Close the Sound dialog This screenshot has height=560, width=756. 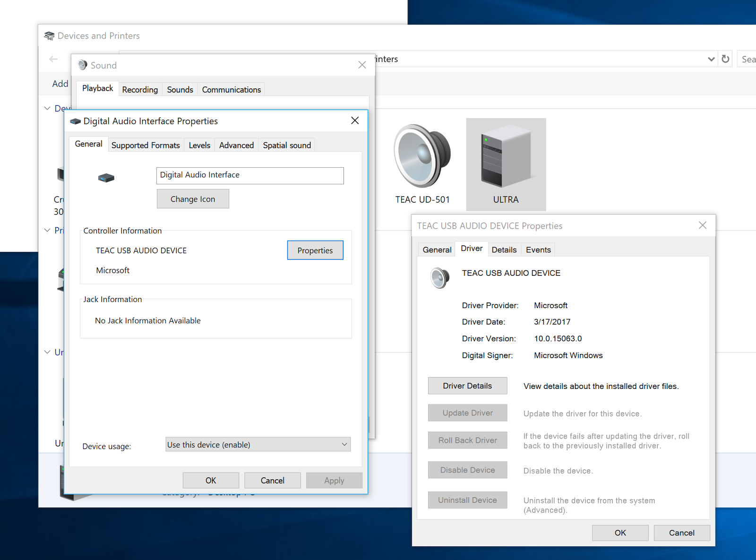[x=362, y=65]
